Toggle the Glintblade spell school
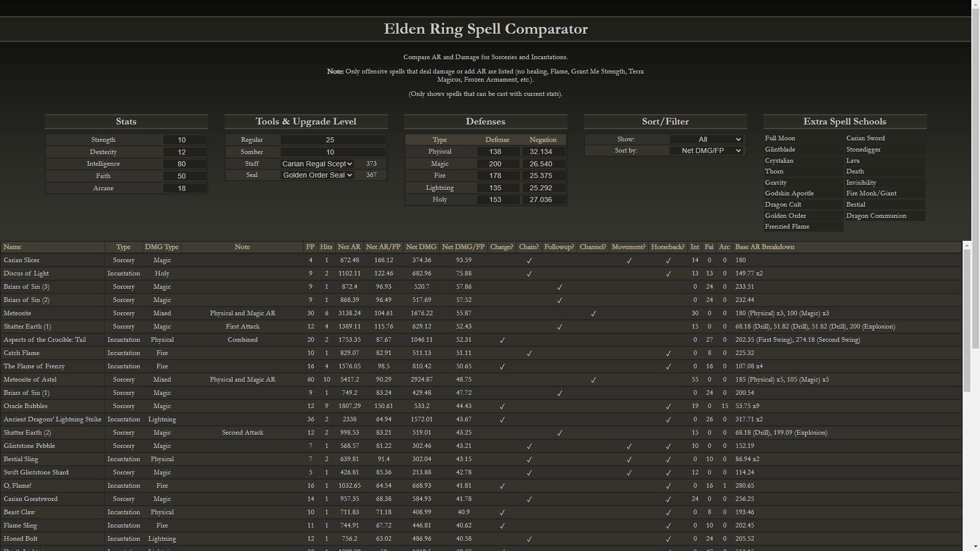 [x=803, y=149]
